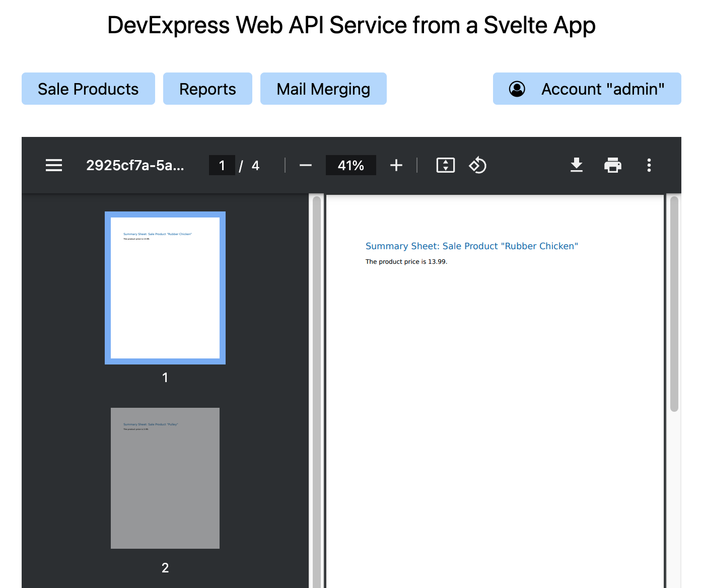Click the total pages count "4"
The height and width of the screenshot is (588, 701).
point(255,166)
